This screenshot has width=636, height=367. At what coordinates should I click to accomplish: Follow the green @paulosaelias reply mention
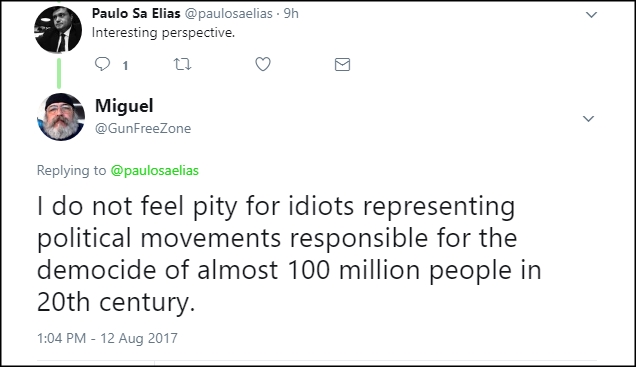pyautogui.click(x=155, y=170)
